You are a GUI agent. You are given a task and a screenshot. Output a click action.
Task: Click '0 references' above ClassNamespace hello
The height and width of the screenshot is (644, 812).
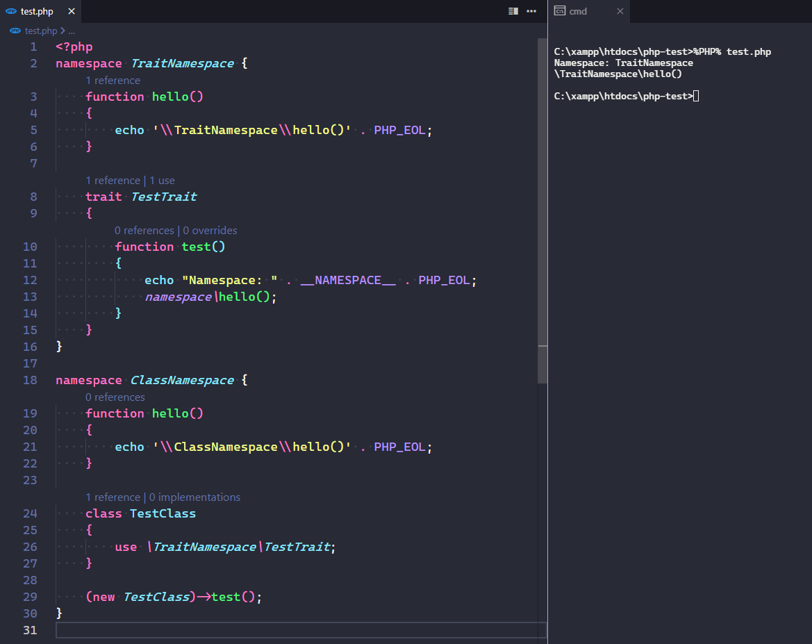[x=115, y=397]
